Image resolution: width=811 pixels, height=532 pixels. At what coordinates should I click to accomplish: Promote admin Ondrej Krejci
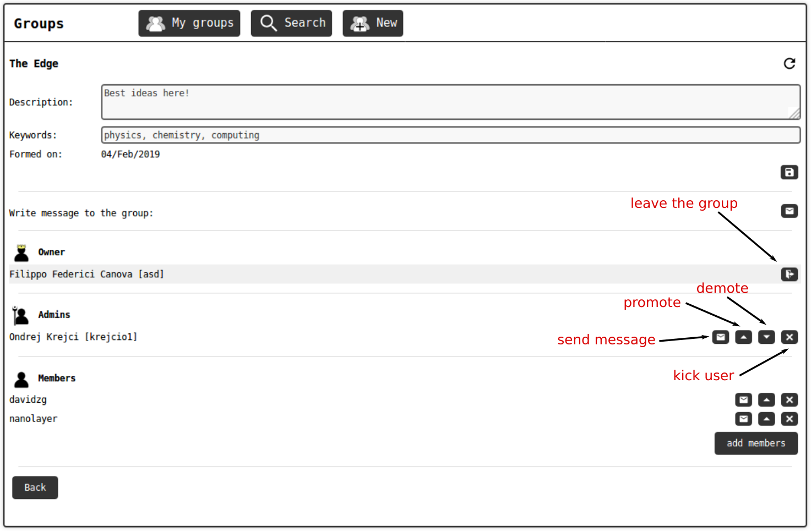tap(743, 337)
